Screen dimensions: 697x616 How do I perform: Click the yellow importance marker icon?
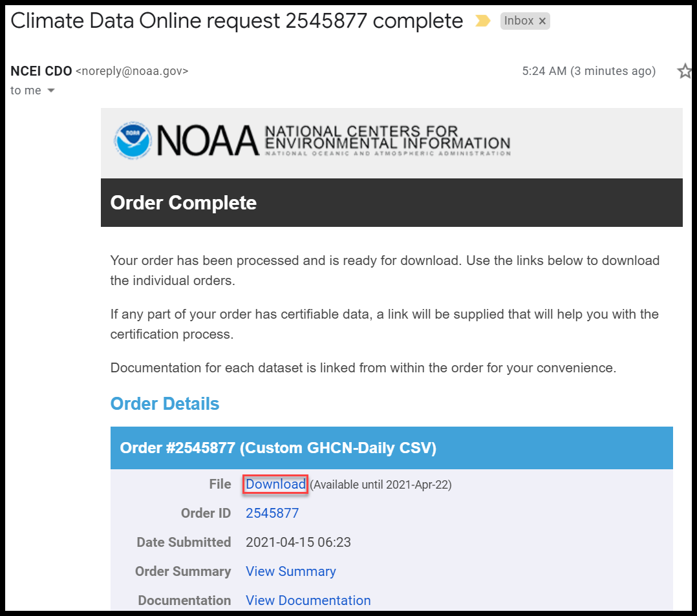click(x=482, y=21)
